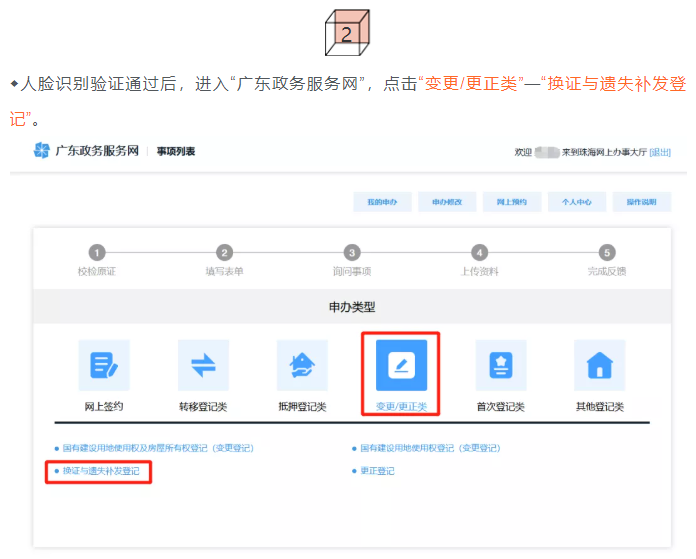
Task: Click the step 1 校检原证 circle
Action: tap(96, 253)
